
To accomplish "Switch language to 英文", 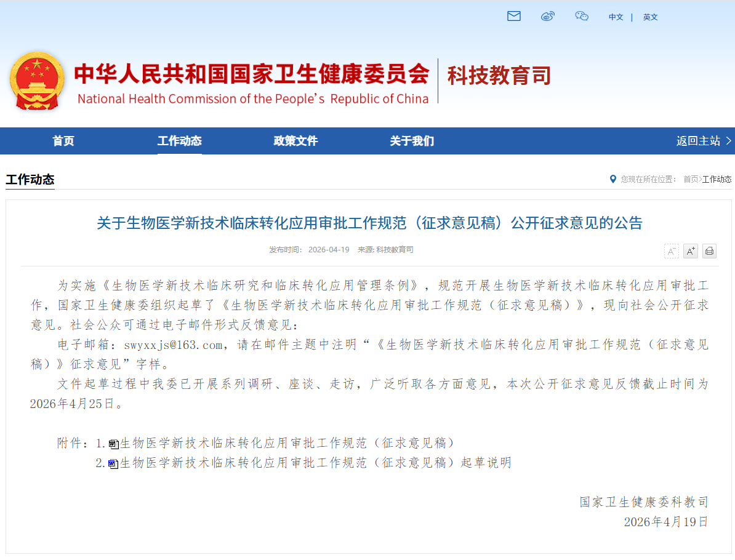I will 650,17.
